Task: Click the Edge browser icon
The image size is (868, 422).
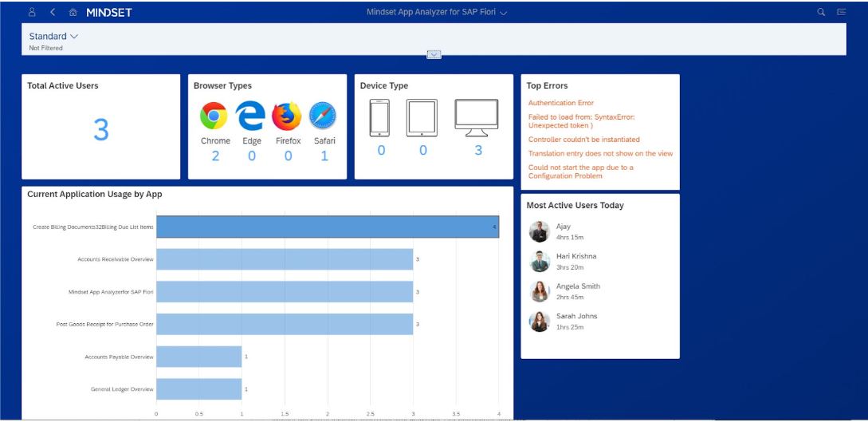Action: click(x=250, y=116)
